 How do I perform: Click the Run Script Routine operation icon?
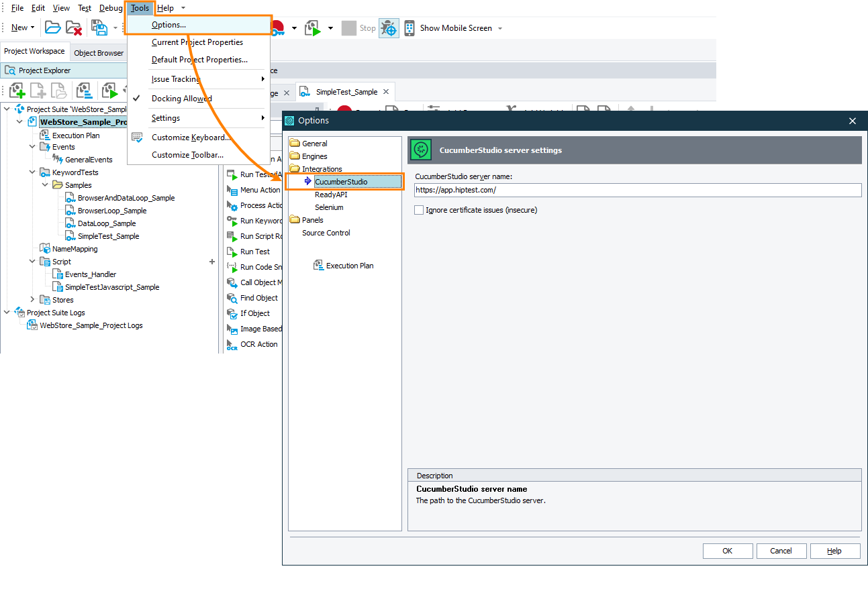coord(232,236)
